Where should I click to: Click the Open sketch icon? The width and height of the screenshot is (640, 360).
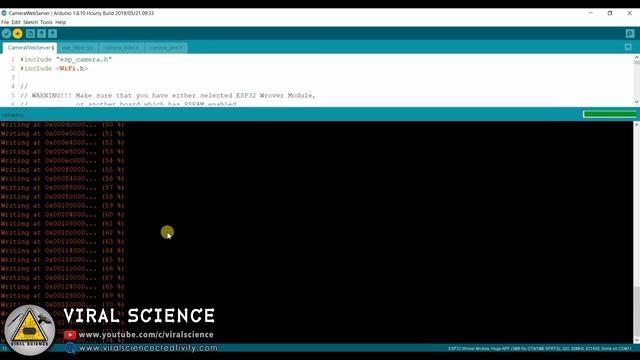coord(42,33)
